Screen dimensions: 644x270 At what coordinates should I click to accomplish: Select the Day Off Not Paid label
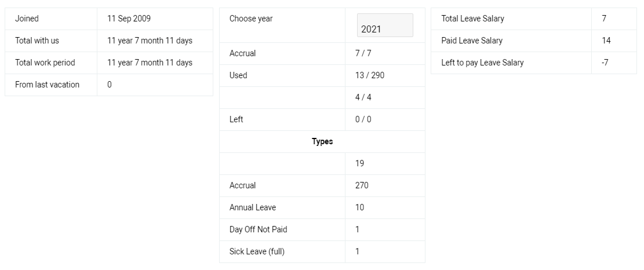(259, 229)
